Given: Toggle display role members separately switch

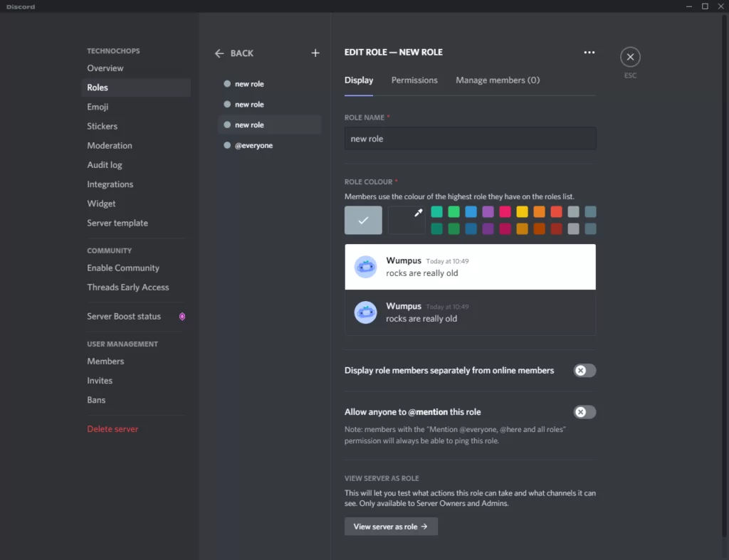Looking at the screenshot, I should pos(584,371).
